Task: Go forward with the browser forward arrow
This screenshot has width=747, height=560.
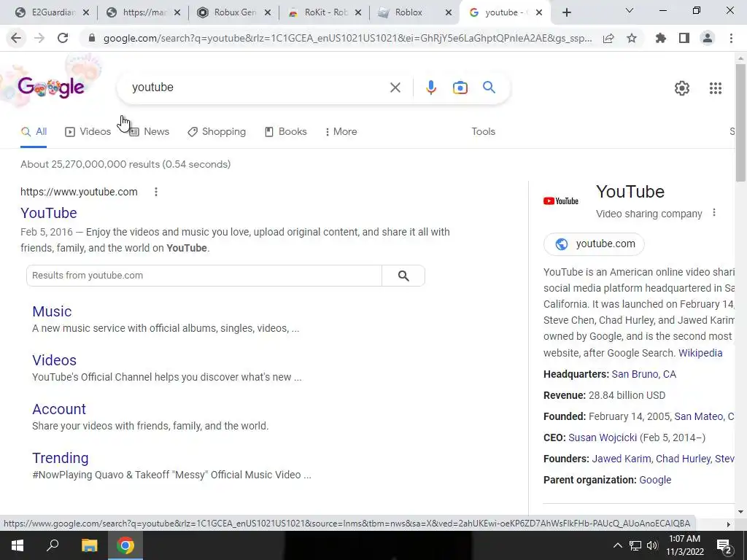Action: (x=39, y=38)
